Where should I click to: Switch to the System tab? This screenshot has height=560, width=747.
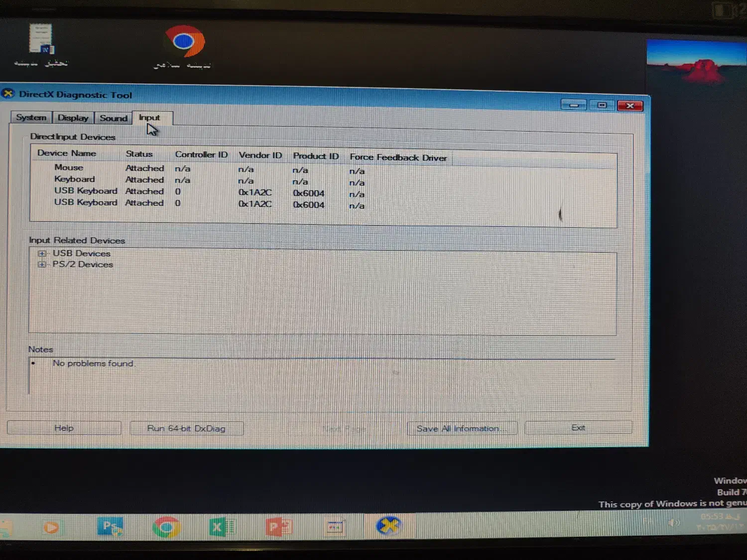(31, 117)
